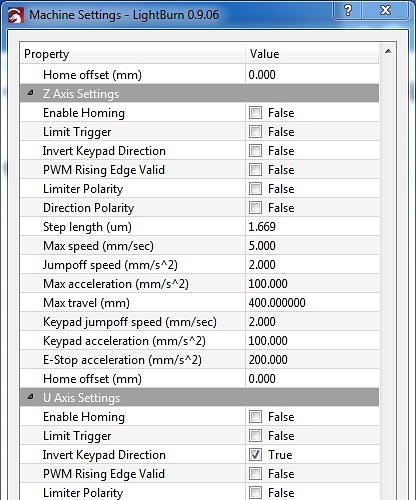
Task: Click the E-Stop acceleration value 200.000
Action: click(268, 360)
